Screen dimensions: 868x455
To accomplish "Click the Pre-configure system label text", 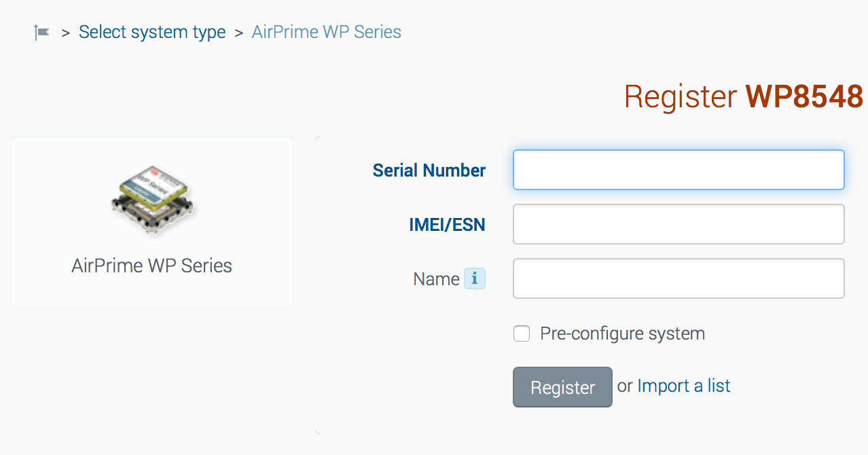I will pos(623,333).
